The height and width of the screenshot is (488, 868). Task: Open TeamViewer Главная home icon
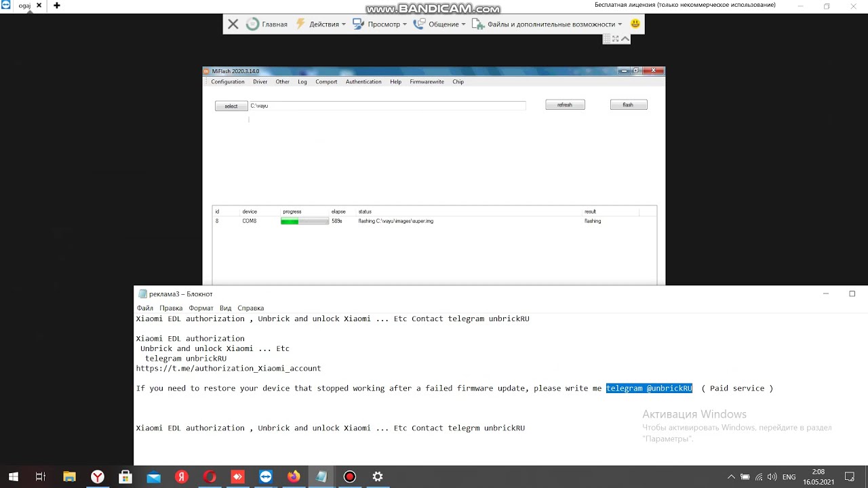[x=252, y=24]
